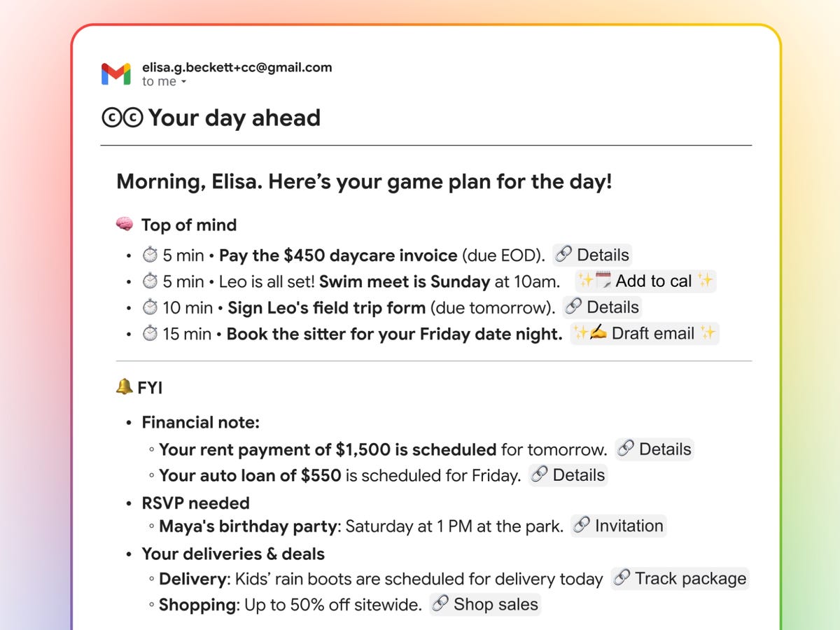
Task: Open Invitation for Maya's birthday party
Action: (619, 526)
